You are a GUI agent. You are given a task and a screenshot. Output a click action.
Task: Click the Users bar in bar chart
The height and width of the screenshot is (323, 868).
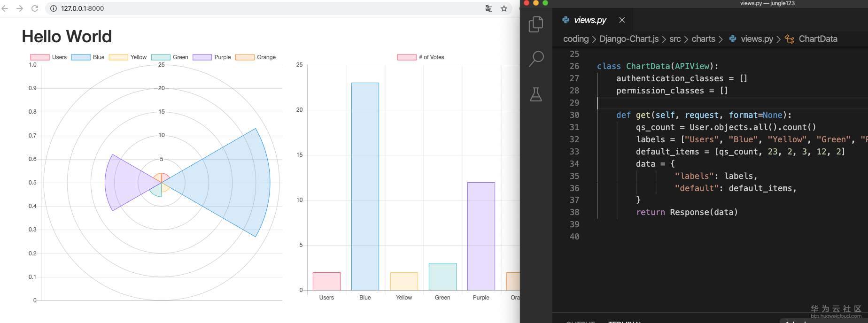pyautogui.click(x=326, y=281)
